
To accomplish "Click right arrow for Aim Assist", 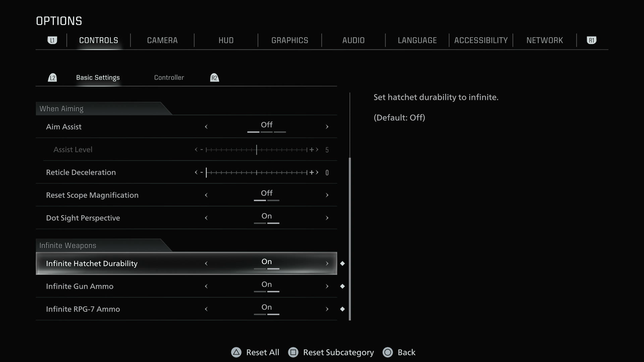I will [327, 127].
